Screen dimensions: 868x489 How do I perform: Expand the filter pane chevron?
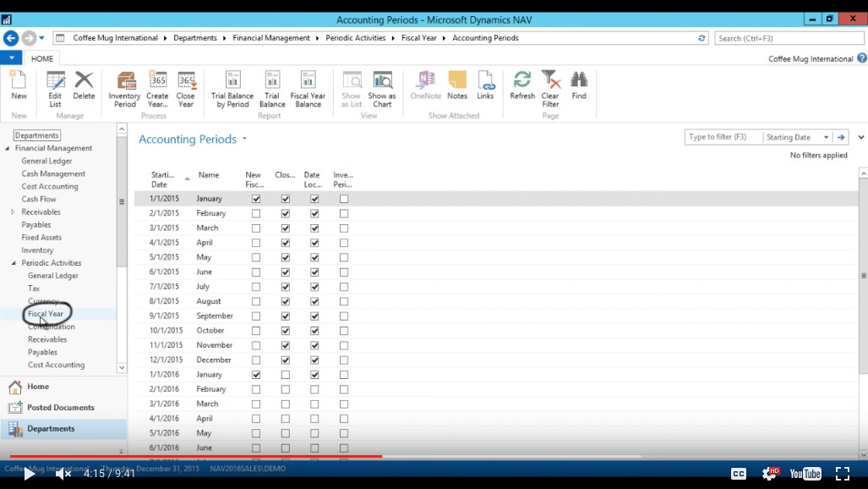click(x=860, y=138)
